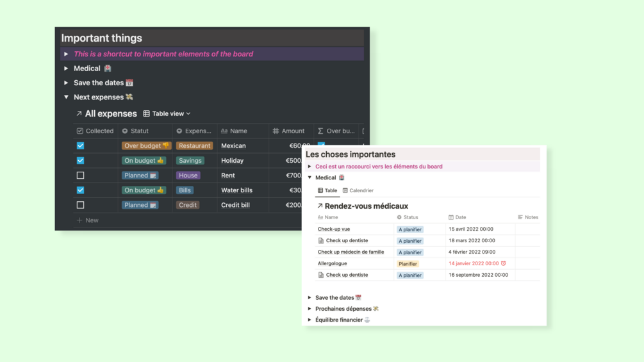Expand the pink shortcut description toggle
This screenshot has height=362, width=644.
(x=66, y=54)
